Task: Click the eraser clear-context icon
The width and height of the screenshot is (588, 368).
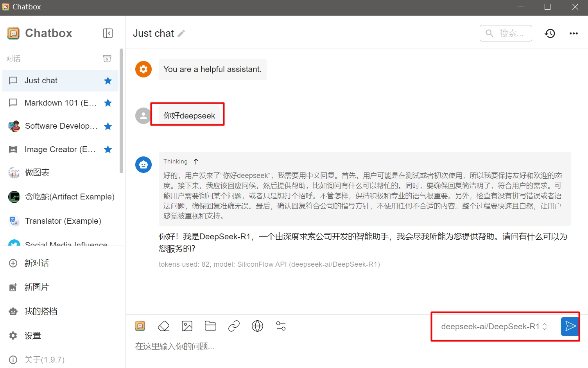Action: (163, 326)
